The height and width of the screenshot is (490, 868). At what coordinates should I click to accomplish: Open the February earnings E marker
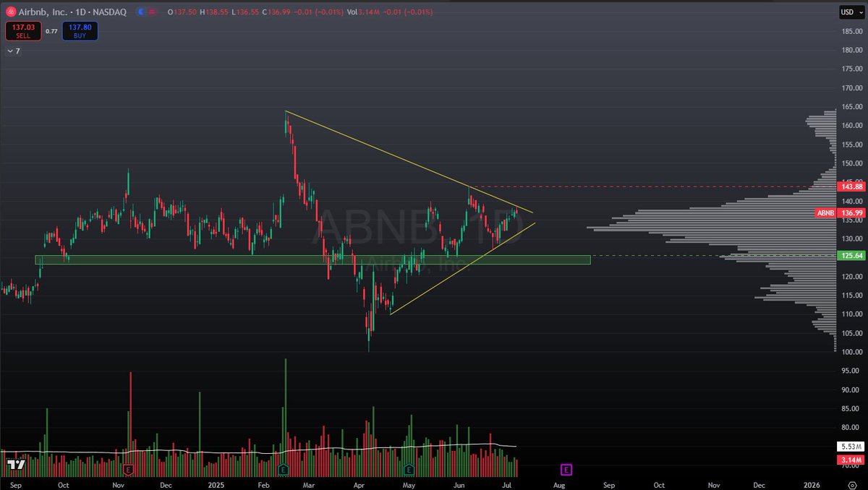283,469
